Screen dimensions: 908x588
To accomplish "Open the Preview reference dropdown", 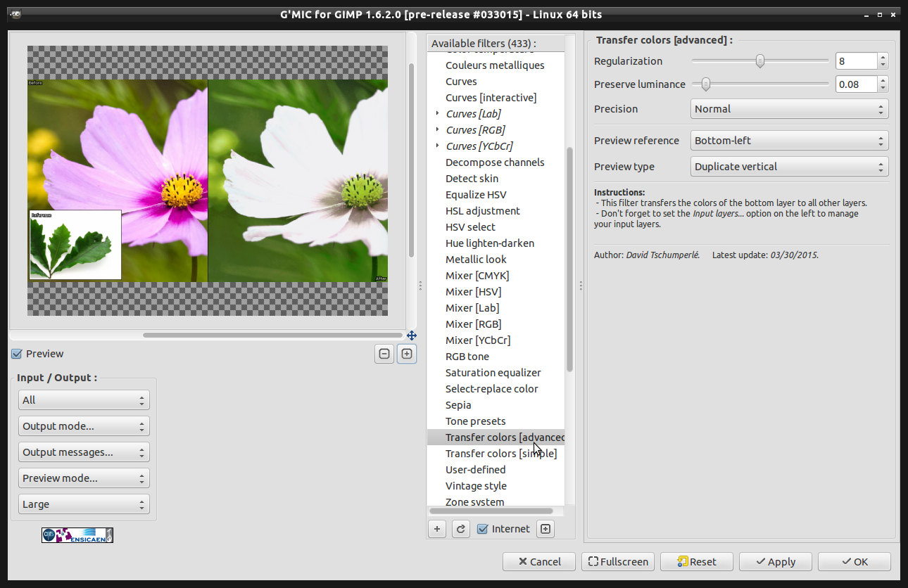I will pyautogui.click(x=790, y=141).
